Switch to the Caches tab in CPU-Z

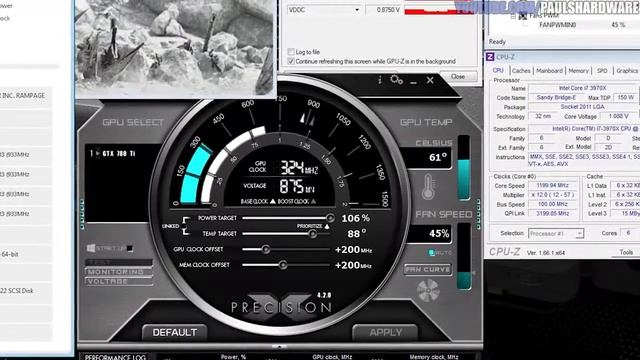[x=521, y=71]
